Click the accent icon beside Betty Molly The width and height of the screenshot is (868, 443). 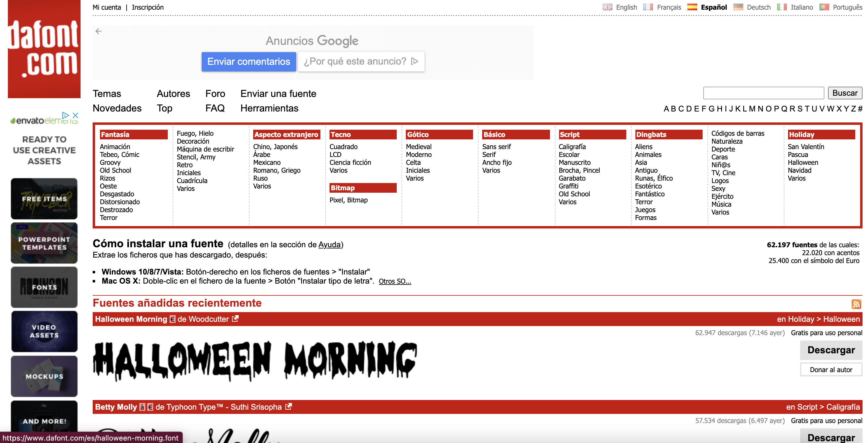(142, 407)
